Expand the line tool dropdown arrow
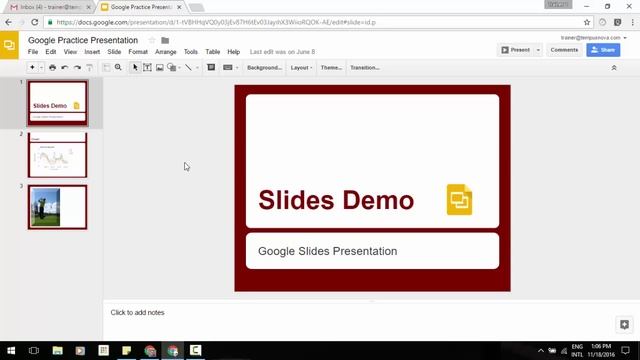The image size is (640, 360). tap(197, 68)
